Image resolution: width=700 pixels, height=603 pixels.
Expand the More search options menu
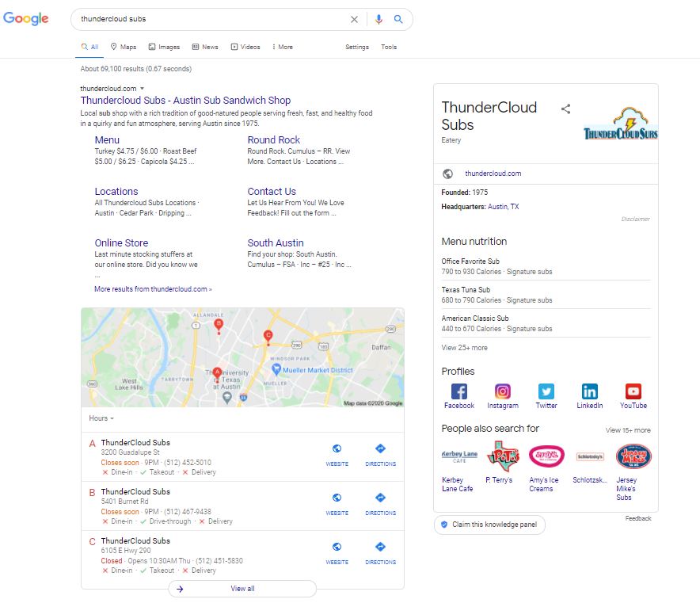(x=282, y=47)
